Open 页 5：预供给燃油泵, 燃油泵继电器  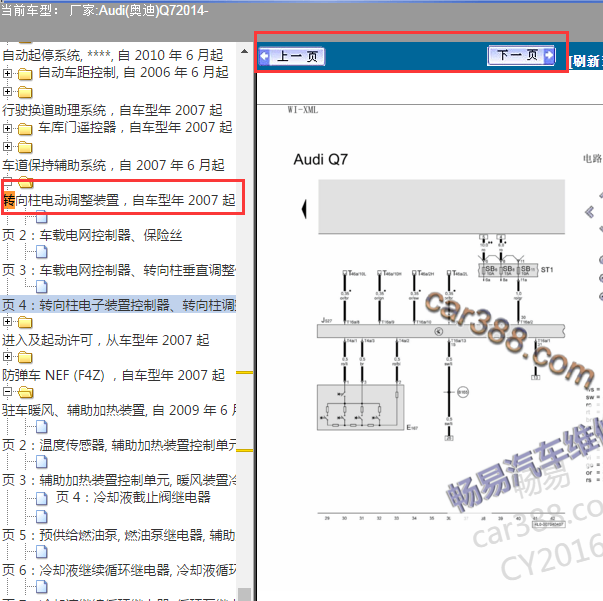[x=118, y=535]
